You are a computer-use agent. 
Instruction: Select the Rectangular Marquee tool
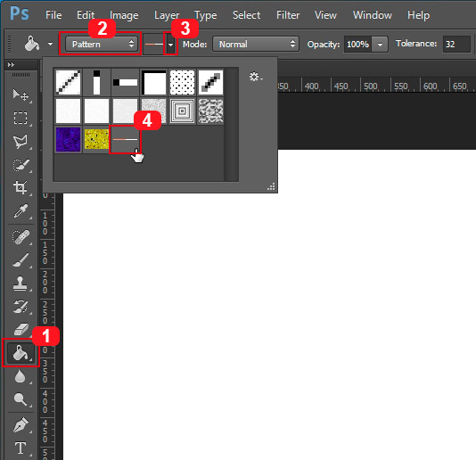tap(21, 118)
